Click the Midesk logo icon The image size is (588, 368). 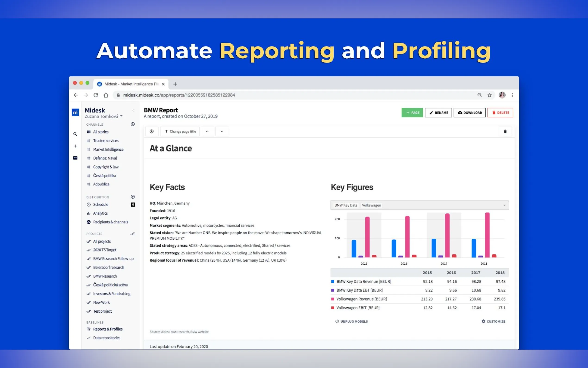point(75,112)
